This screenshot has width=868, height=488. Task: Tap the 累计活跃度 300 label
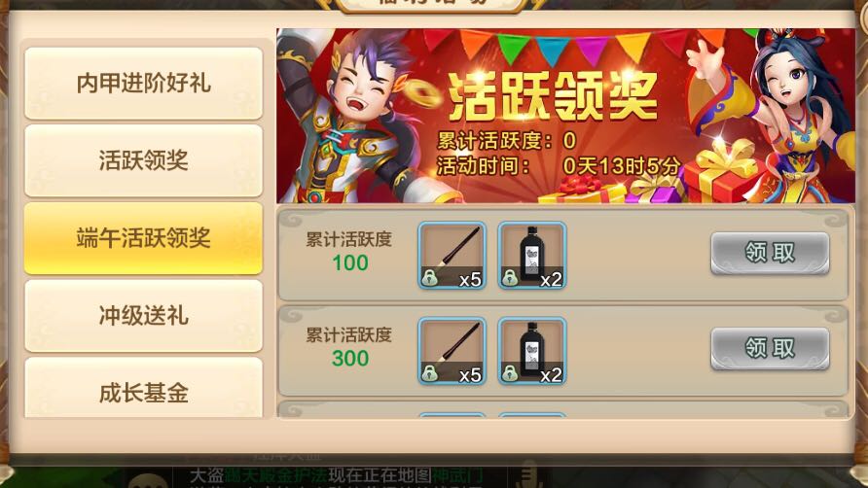(349, 347)
